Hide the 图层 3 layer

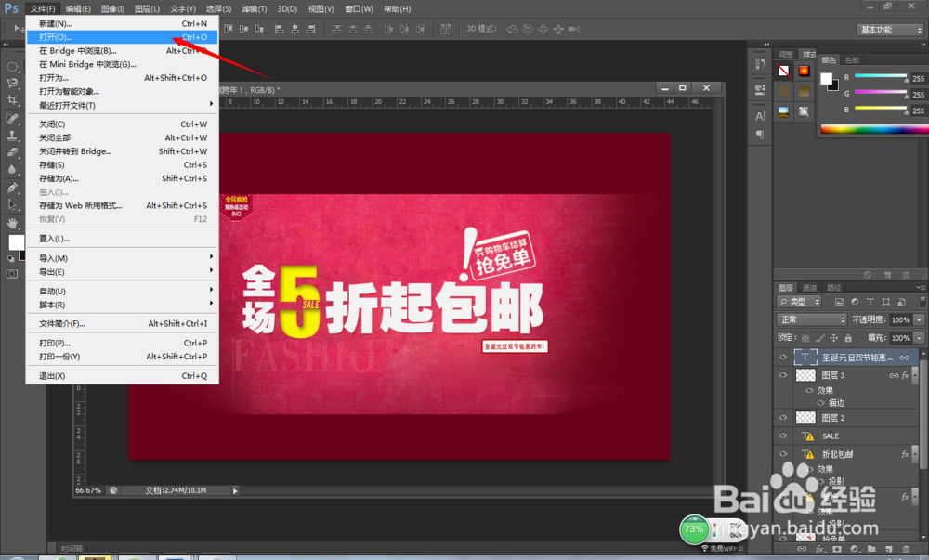click(783, 375)
